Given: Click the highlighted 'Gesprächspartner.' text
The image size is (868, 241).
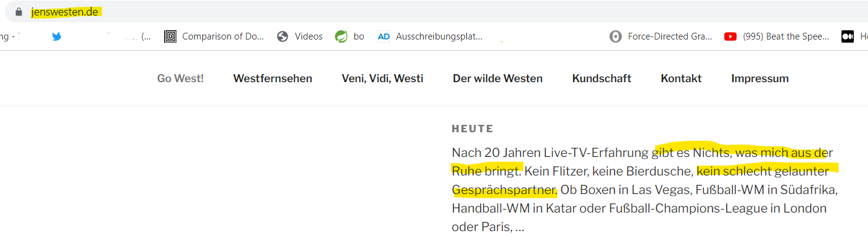Looking at the screenshot, I should pyautogui.click(x=505, y=190).
